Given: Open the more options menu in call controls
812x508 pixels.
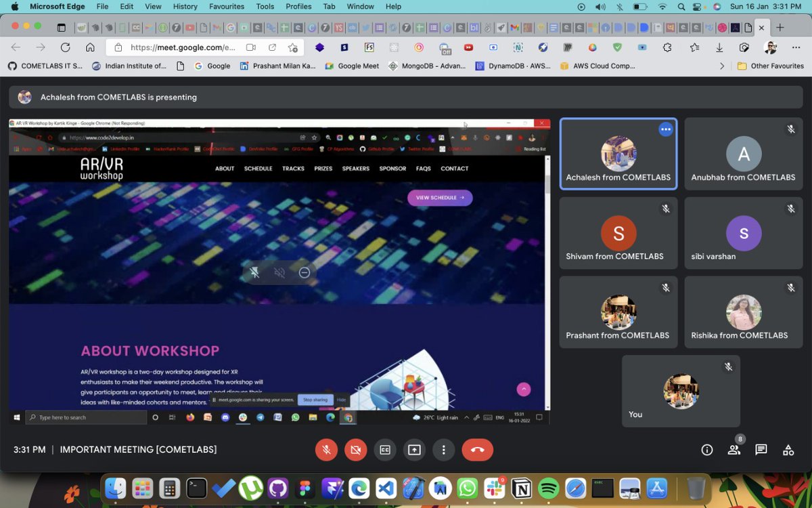Looking at the screenshot, I should pyautogui.click(x=443, y=449).
